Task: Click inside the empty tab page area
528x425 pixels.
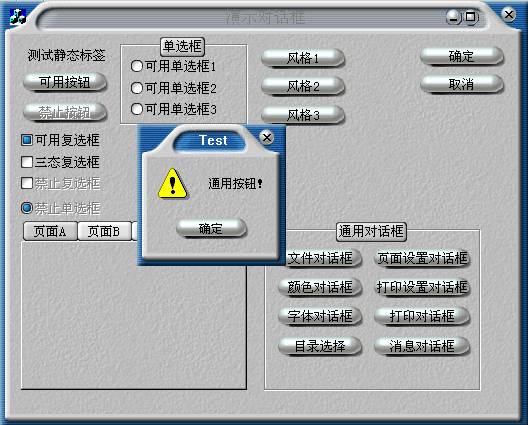Action: click(134, 315)
